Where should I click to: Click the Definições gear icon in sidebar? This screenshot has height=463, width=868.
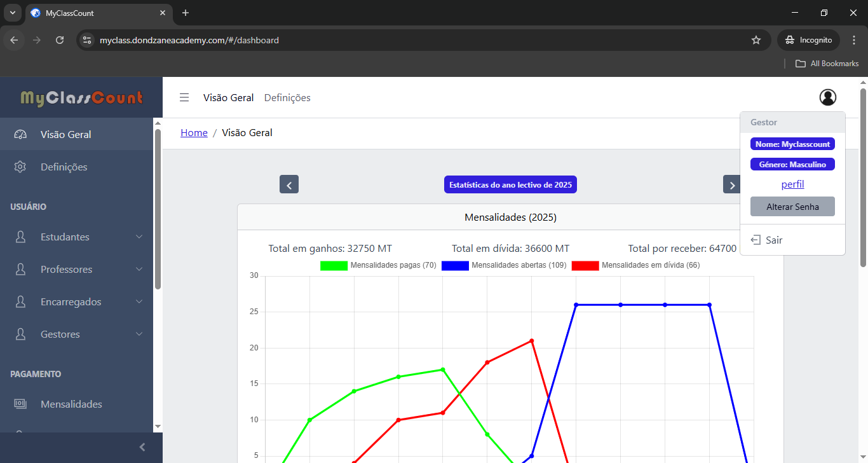(x=20, y=167)
